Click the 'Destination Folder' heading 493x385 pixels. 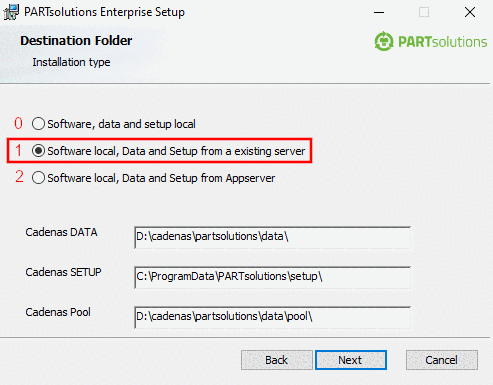(76, 41)
